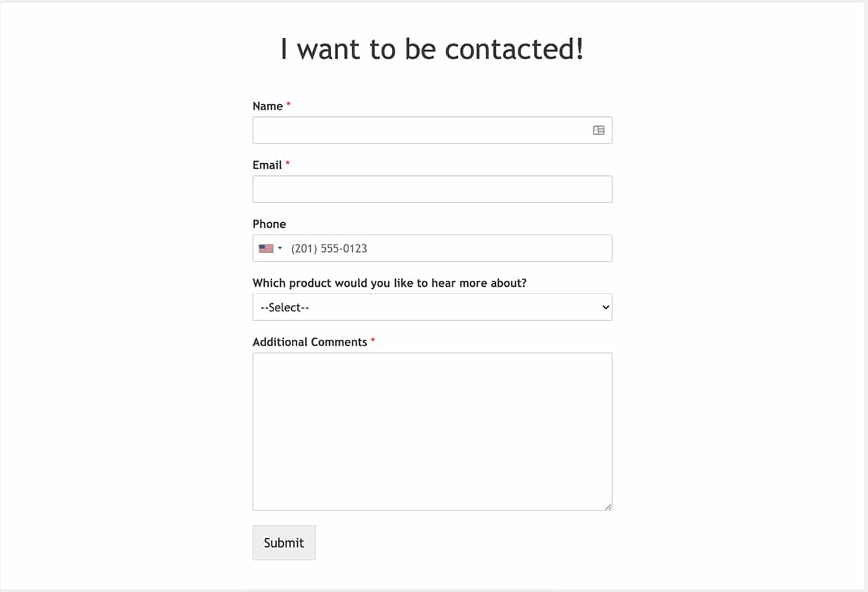The image size is (868, 592).
Task: Click the US flag icon in Phone field
Action: tap(266, 248)
